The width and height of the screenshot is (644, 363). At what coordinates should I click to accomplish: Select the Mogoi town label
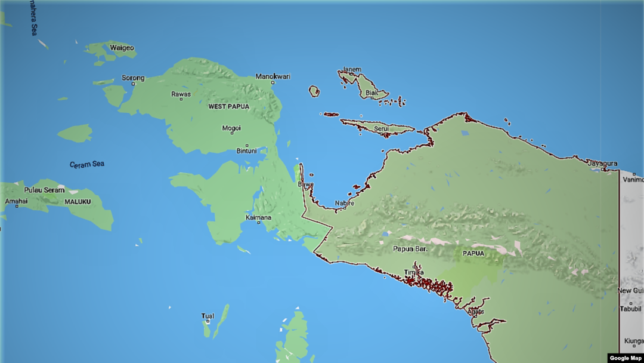point(231,128)
